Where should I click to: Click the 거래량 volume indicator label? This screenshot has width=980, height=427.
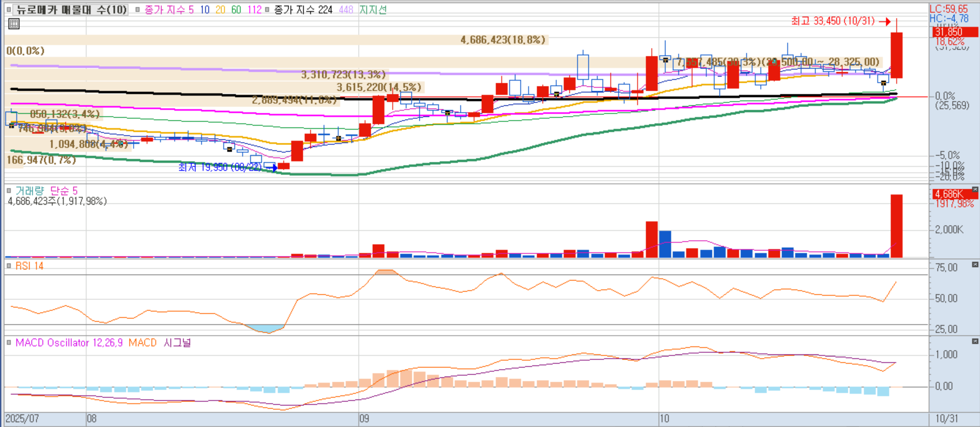coord(29,191)
